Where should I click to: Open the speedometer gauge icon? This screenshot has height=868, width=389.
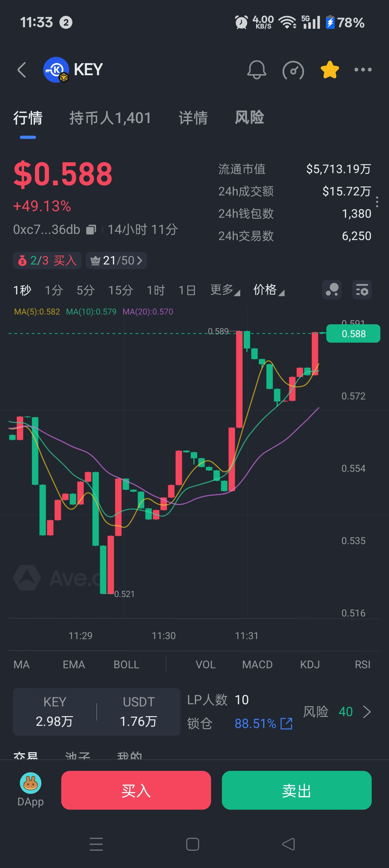click(293, 70)
